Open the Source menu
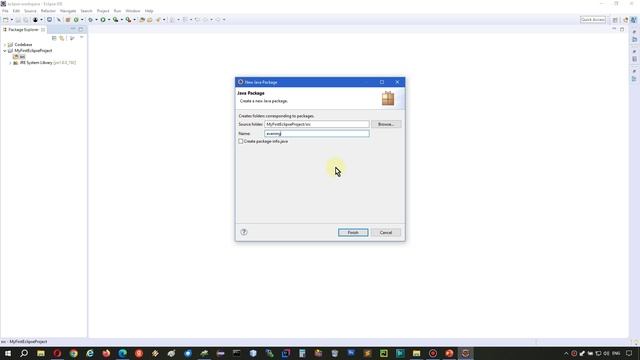640x360 pixels. 30,11
